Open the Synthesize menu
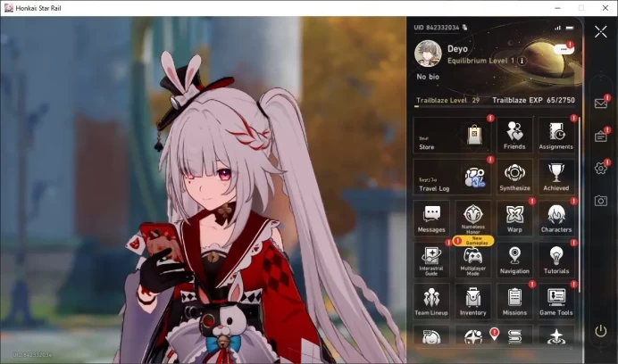Viewport: 618px width, 364px height. coord(514,177)
